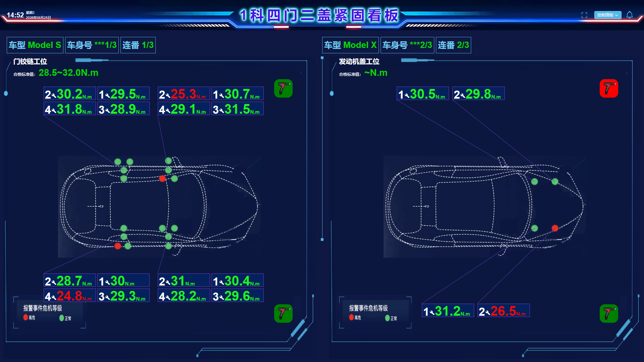
Task: Click the torque reading 31.5 N.m
Action: (238, 109)
